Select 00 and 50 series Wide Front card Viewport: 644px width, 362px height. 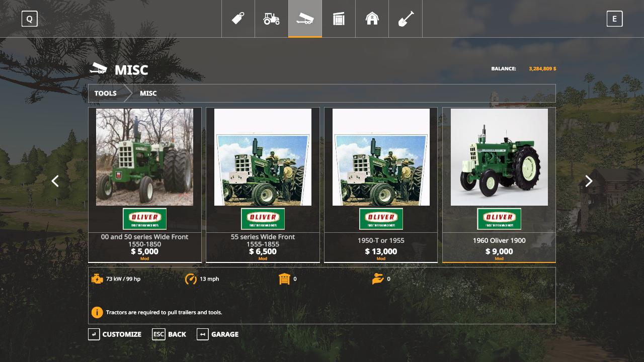tap(144, 185)
